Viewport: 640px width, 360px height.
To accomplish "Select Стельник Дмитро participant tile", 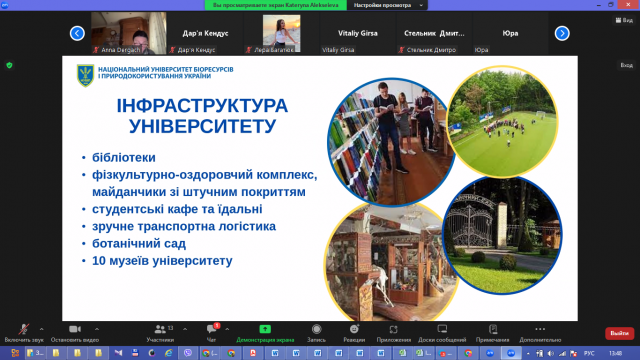I will pos(434,33).
